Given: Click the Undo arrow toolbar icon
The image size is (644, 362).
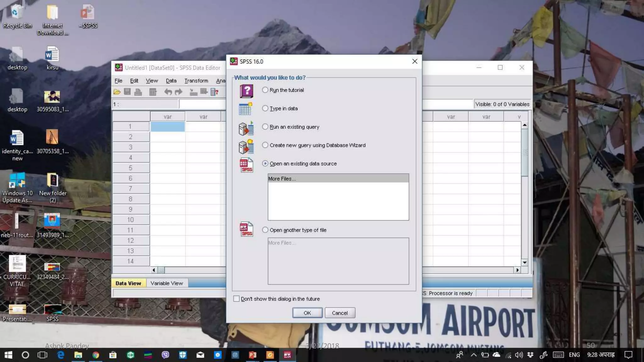Looking at the screenshot, I should pyautogui.click(x=168, y=92).
